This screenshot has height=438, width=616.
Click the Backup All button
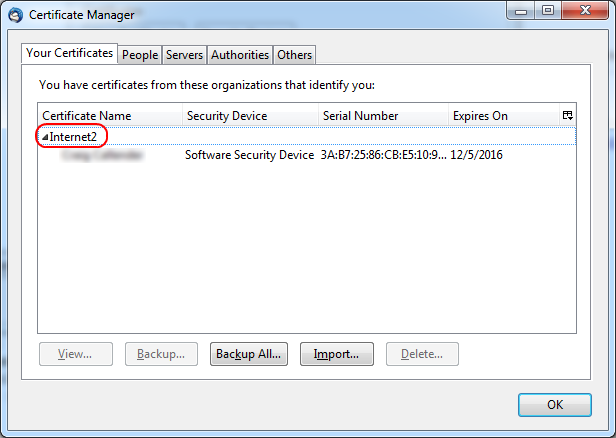(x=249, y=353)
